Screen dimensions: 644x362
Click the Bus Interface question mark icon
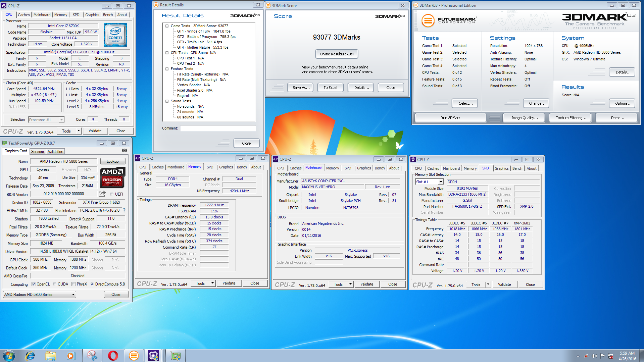tap(124, 210)
